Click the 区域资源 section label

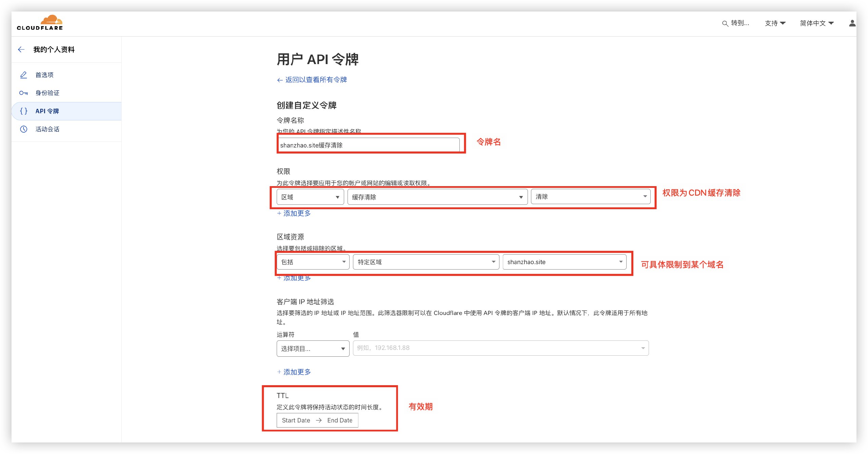290,237
